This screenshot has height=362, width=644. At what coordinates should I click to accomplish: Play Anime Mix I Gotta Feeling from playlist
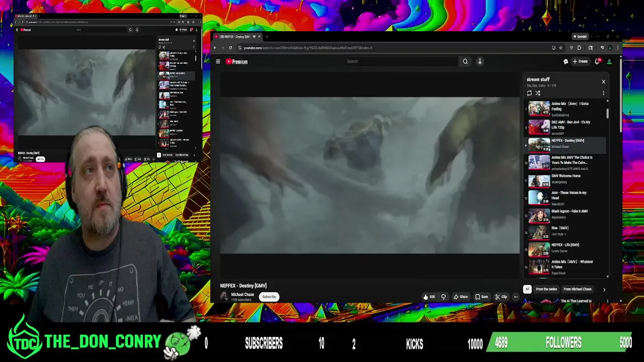click(565, 109)
